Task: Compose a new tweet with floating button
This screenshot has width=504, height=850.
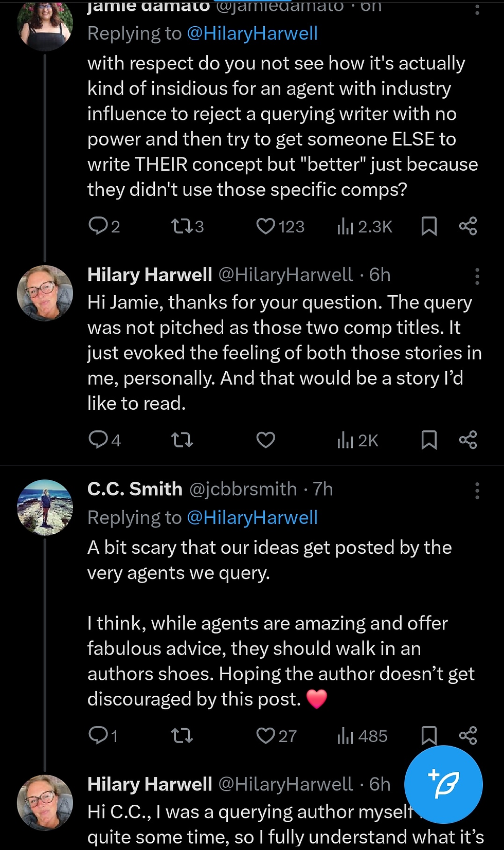Action: pyautogui.click(x=443, y=784)
